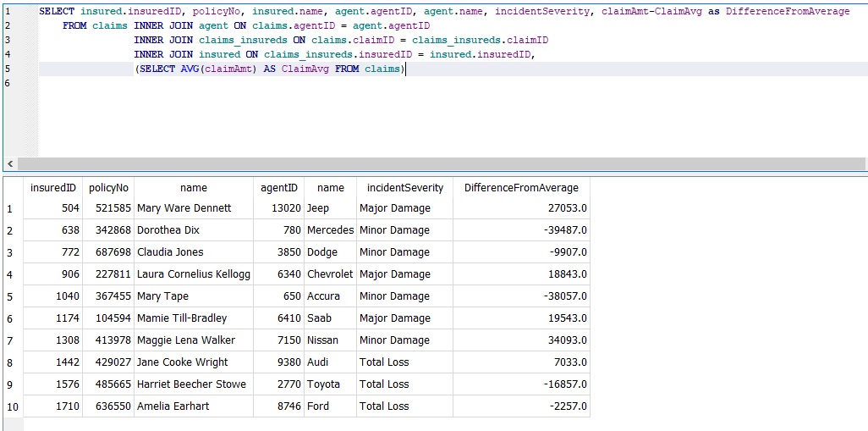
Task: Click agent name cell Chevrolet
Action: (x=331, y=274)
